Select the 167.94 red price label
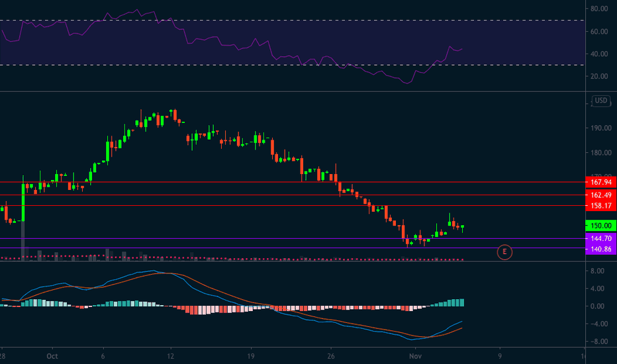Image resolution: width=617 pixels, height=364 pixels. 601,182
